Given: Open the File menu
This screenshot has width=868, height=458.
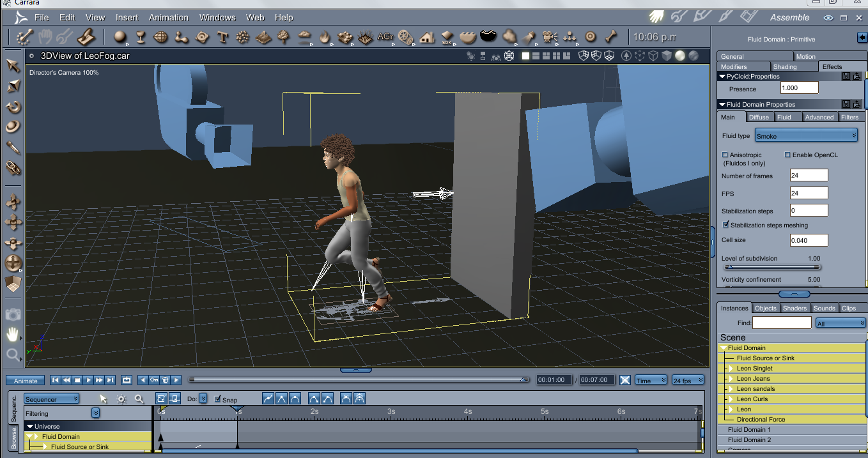Looking at the screenshot, I should [x=42, y=17].
